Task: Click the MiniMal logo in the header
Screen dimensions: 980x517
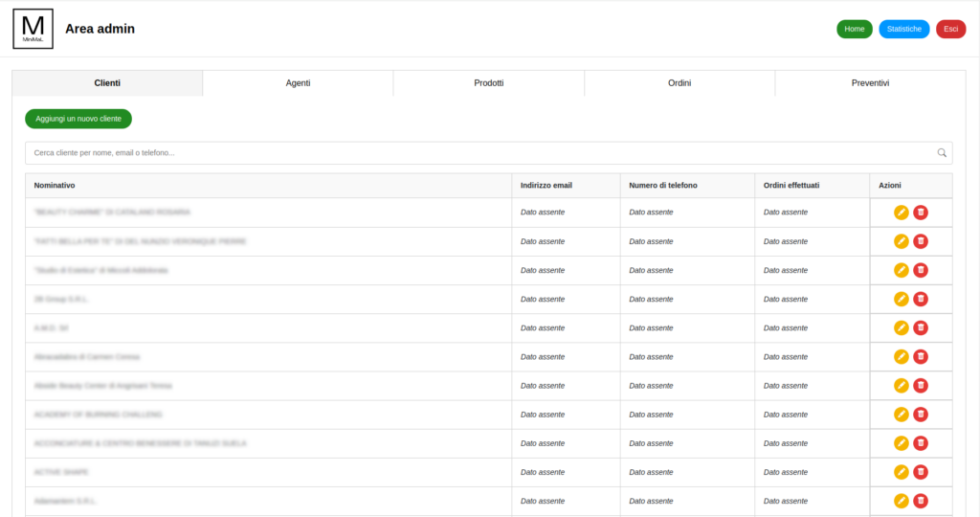Action: point(33,29)
